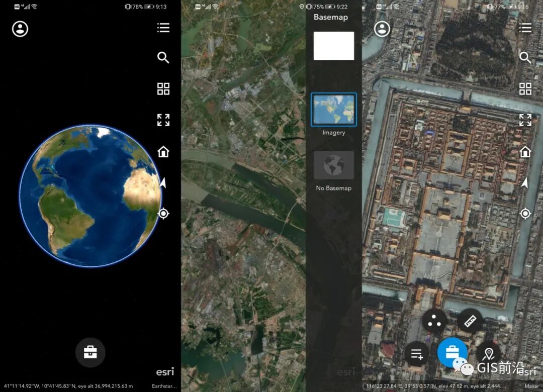Tap the Maxar attribution text
543x392 pixels.
tap(531, 386)
